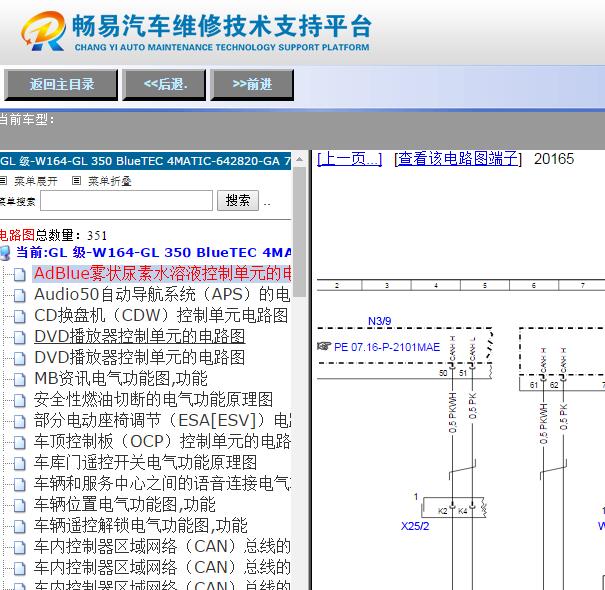Click the 菜单折叠 square icon

click(x=76, y=180)
